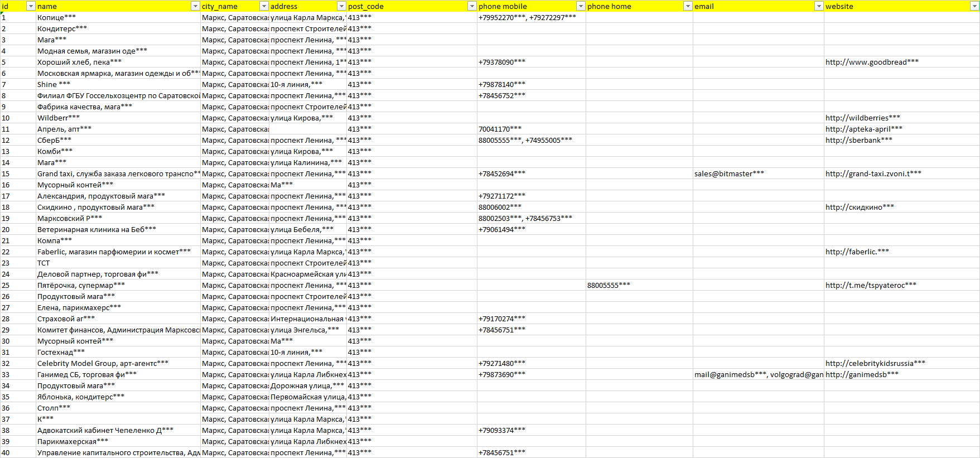Open the wildberries website link

tap(862, 118)
